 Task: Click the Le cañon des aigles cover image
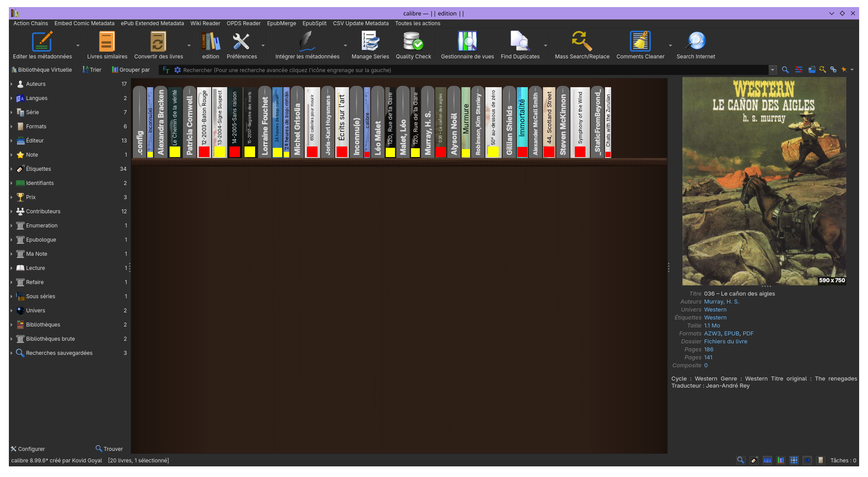764,181
